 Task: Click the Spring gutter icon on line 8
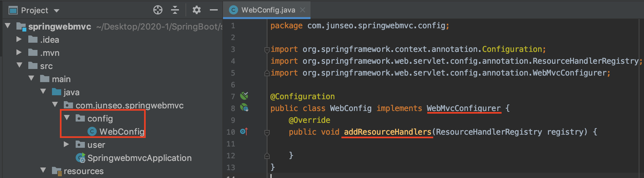click(244, 108)
